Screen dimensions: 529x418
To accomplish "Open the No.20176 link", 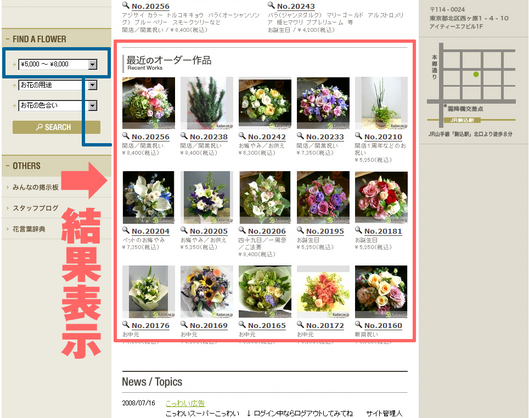I will click(x=150, y=326).
